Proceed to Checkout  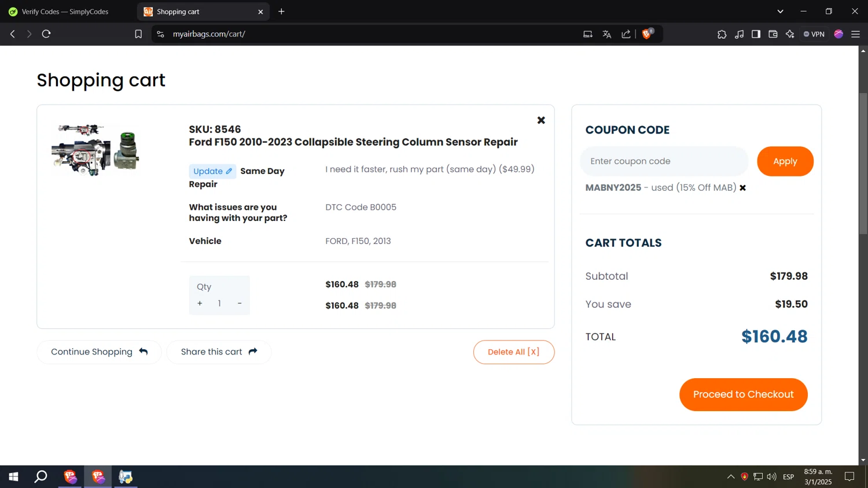744,395
